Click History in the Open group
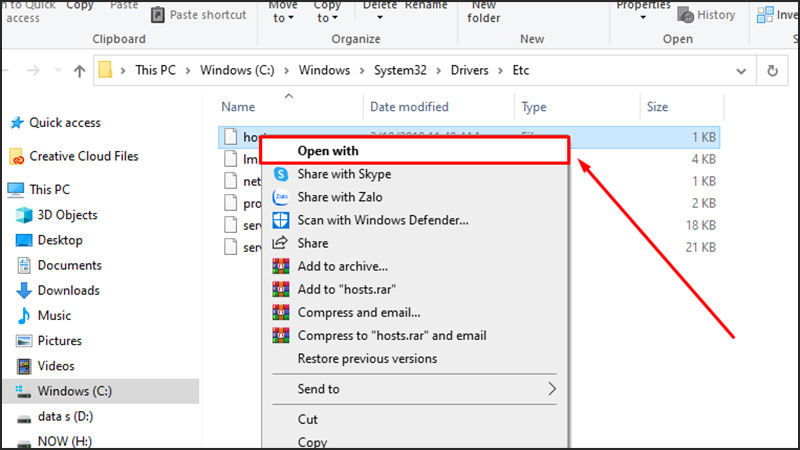The width and height of the screenshot is (800, 450). [706, 15]
